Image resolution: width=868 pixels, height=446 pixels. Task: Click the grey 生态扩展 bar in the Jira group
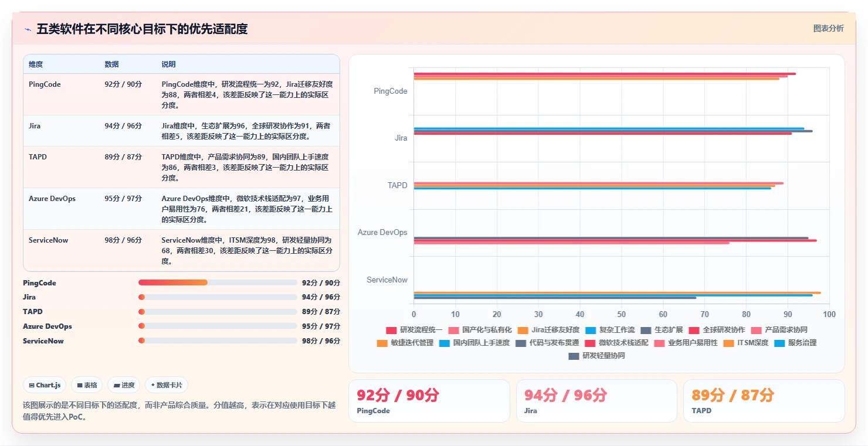coord(613,131)
